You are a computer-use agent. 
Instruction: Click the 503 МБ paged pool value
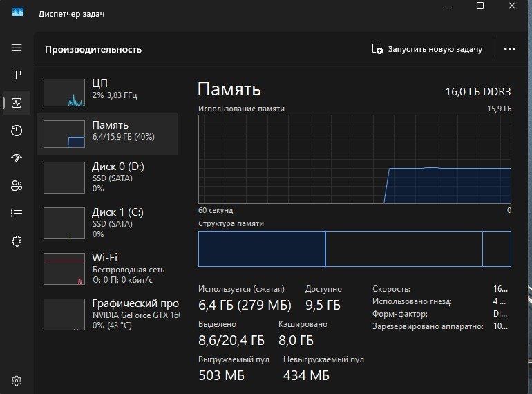click(x=222, y=375)
